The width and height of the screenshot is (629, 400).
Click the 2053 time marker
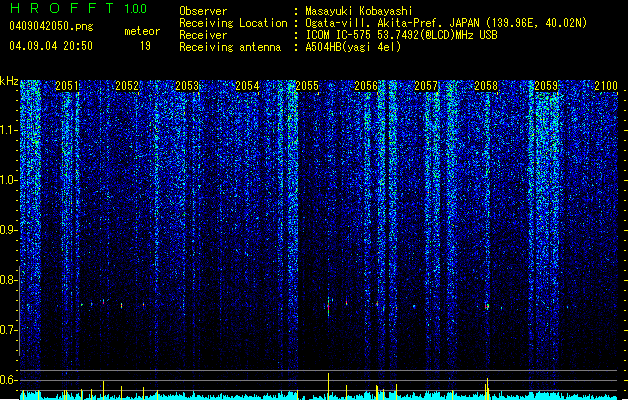[187, 86]
